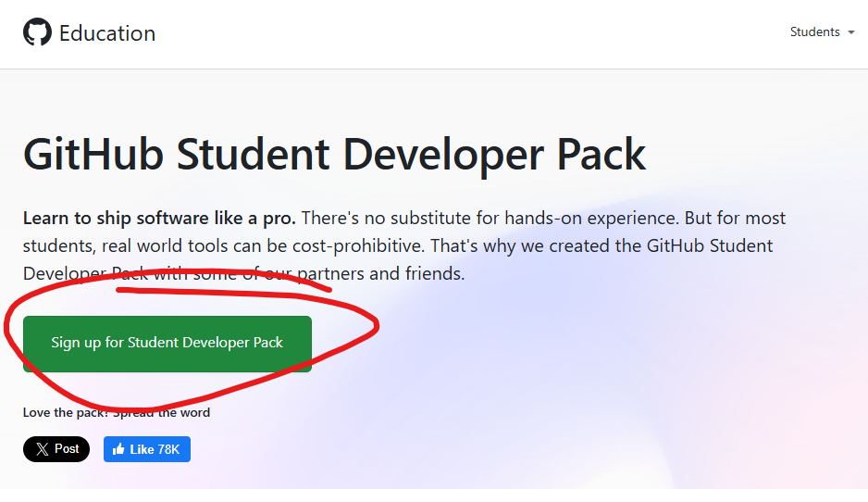
Task: Click the 'Love the pack? Spread the word' text
Action: click(x=117, y=412)
